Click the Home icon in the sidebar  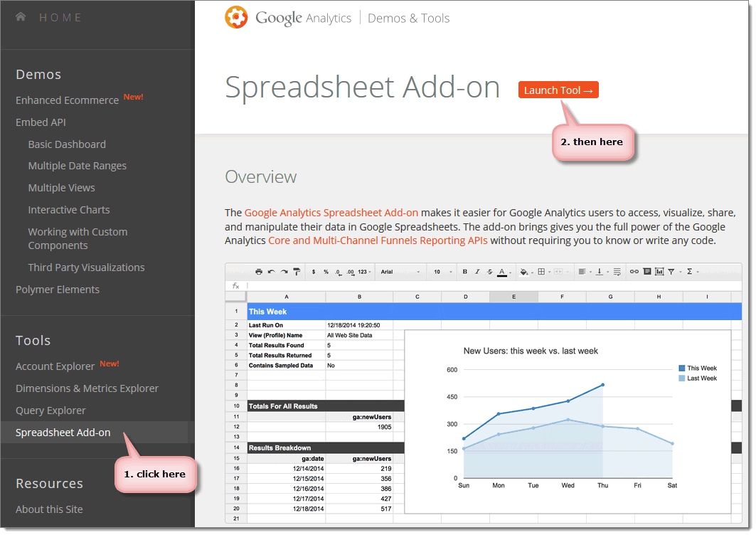[x=21, y=17]
